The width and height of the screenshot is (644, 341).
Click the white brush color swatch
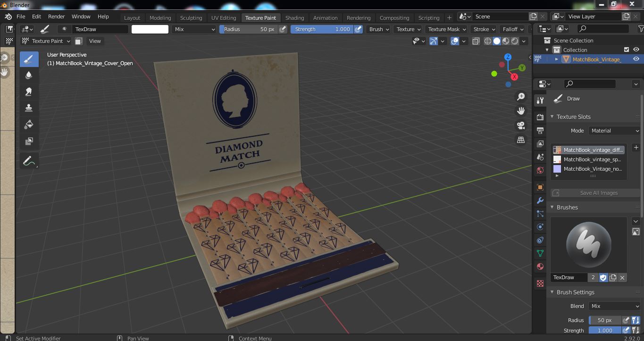click(x=150, y=29)
